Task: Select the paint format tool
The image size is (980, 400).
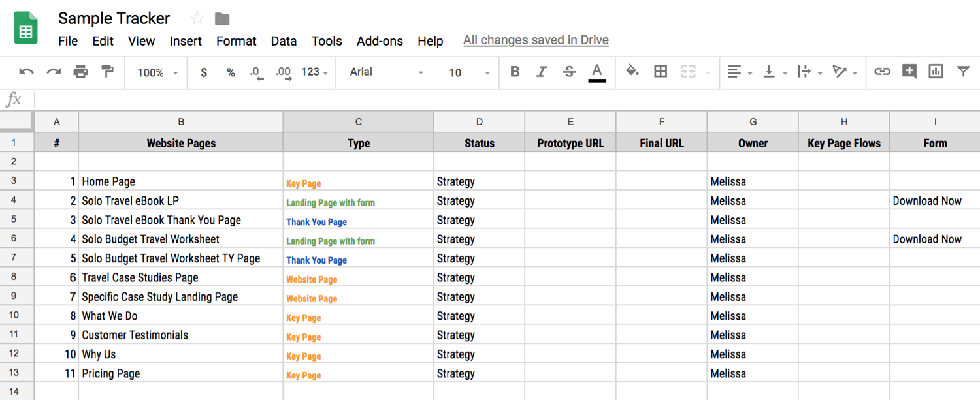Action: coord(108,72)
